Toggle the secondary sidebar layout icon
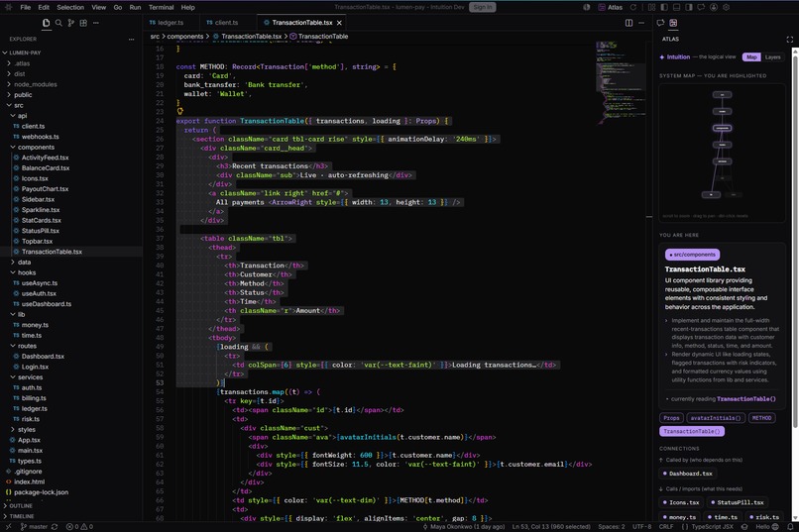This screenshot has height=532, width=799. tap(689, 7)
